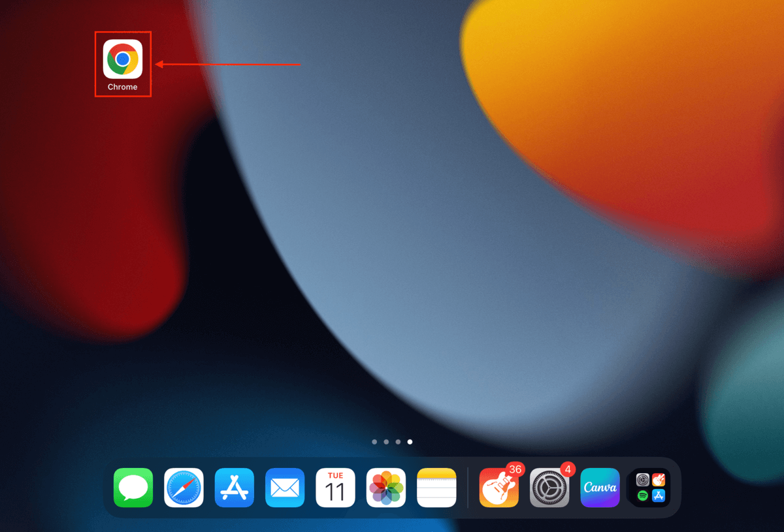
Task: Launch Canva from the dock
Action: coord(600,487)
